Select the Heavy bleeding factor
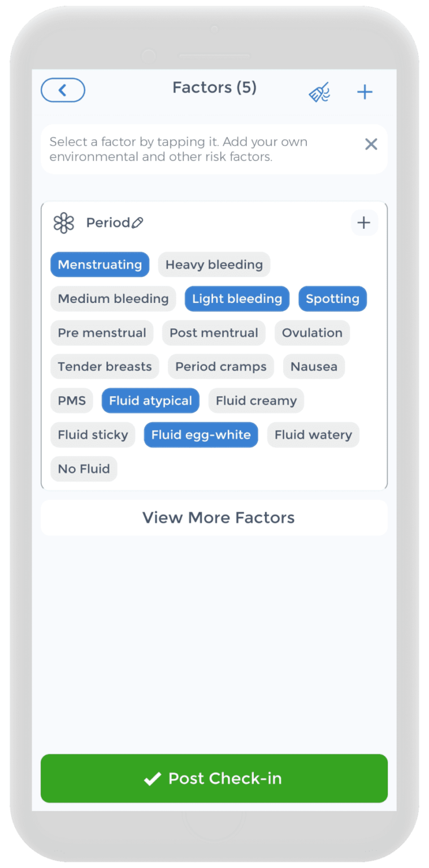Screen dimensions: 429x868 point(214,264)
